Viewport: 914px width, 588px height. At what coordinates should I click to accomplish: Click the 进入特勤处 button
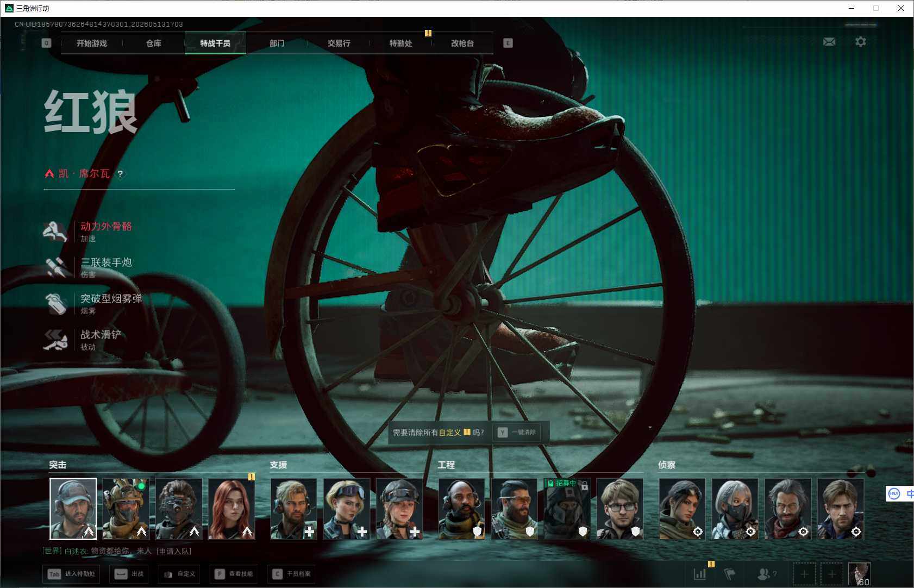(x=72, y=574)
